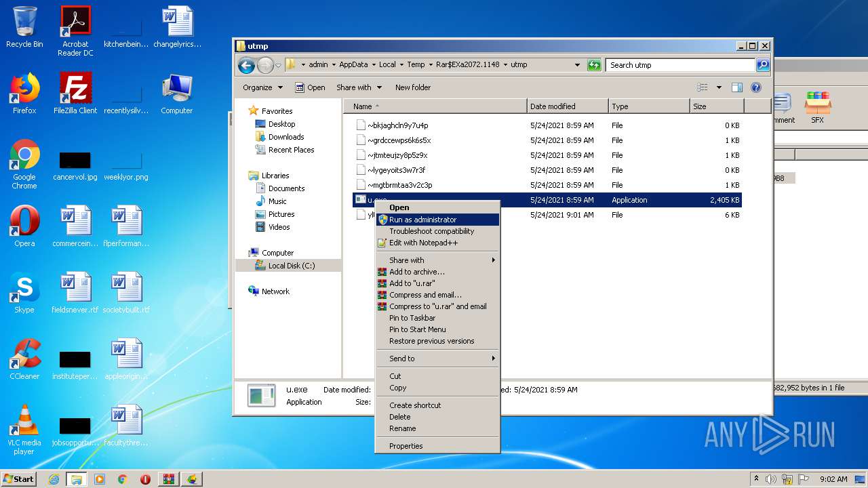
Task: Choose Rename from context menu
Action: coord(437,428)
